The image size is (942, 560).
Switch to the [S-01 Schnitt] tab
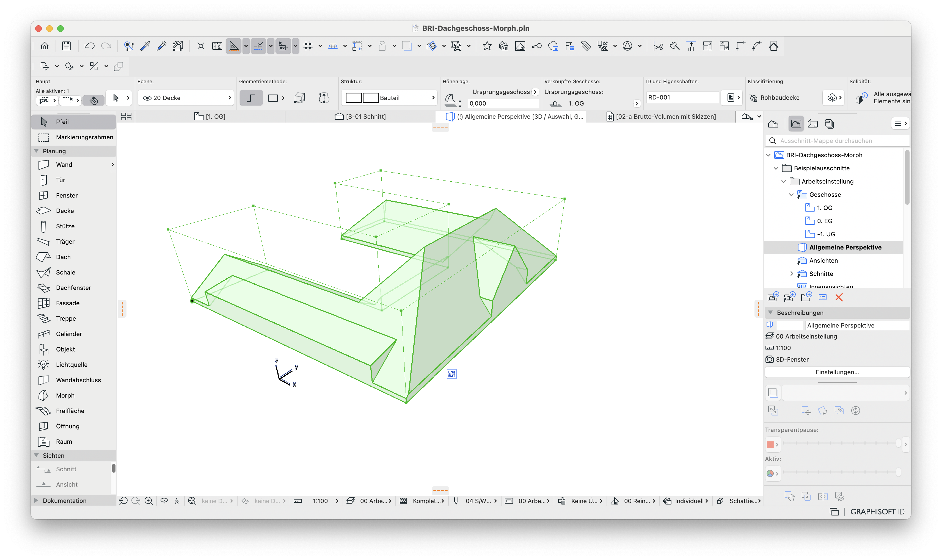coord(360,116)
